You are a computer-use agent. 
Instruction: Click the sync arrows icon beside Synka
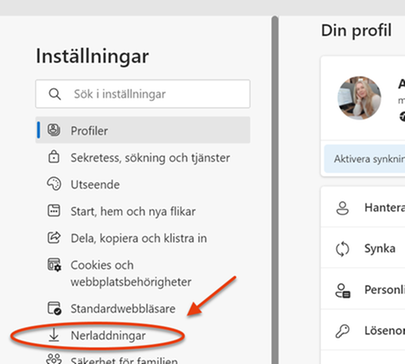[x=342, y=249]
